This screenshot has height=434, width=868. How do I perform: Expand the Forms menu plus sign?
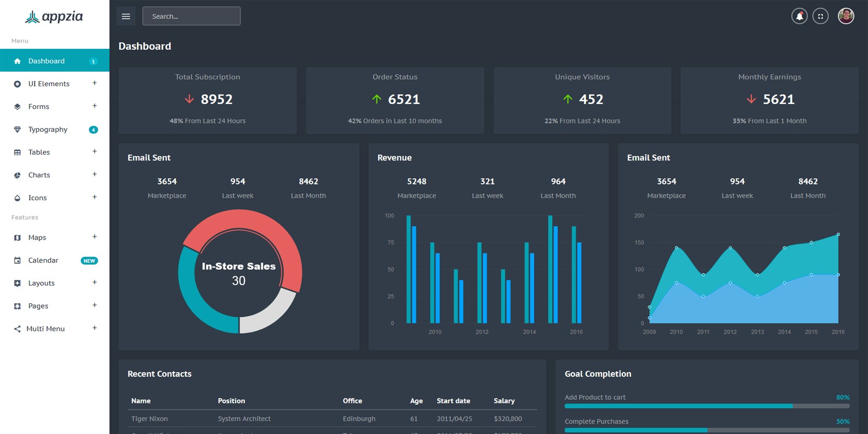(94, 106)
